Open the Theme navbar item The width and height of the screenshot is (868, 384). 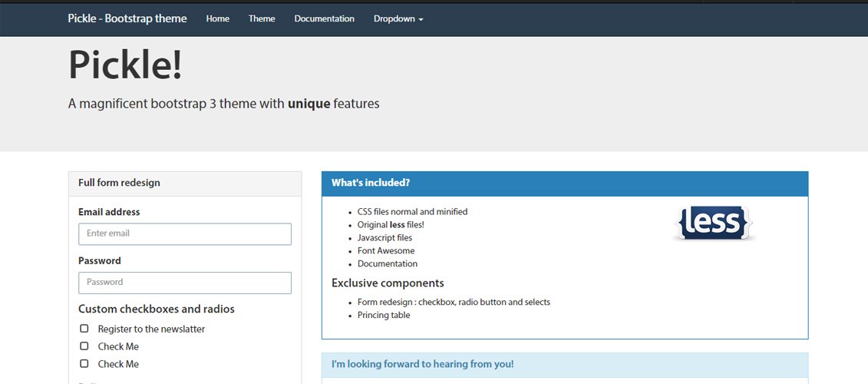[x=262, y=19]
